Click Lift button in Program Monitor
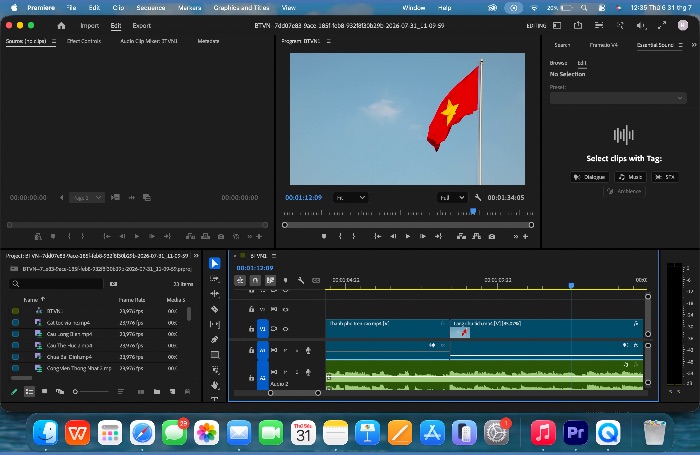Screen dimensions: 700x455 pos(461,236)
